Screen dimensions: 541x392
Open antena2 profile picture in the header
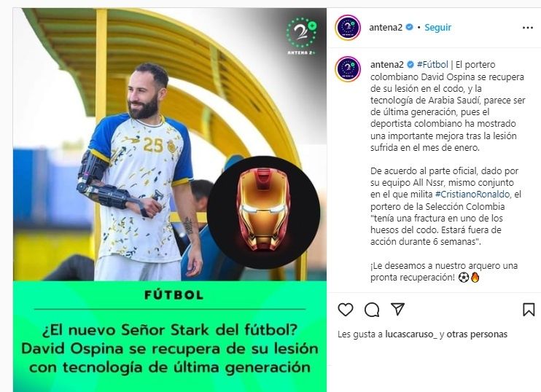(348, 27)
